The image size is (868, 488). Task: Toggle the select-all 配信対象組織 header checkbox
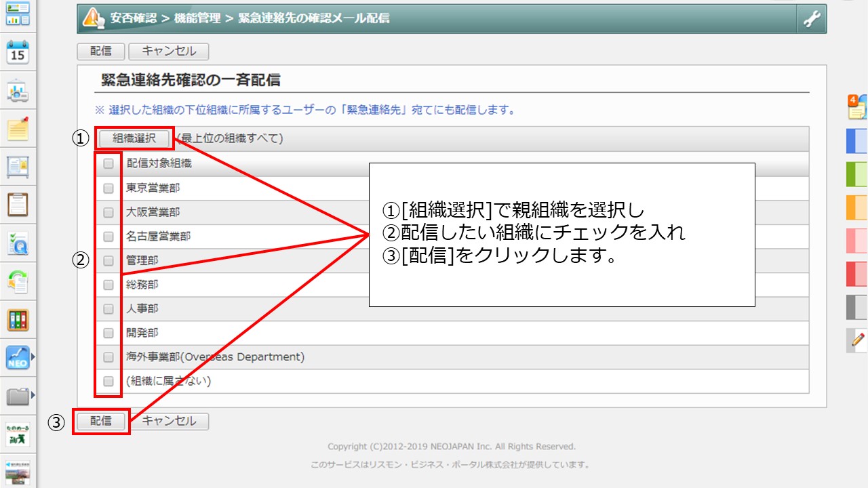pyautogui.click(x=108, y=163)
